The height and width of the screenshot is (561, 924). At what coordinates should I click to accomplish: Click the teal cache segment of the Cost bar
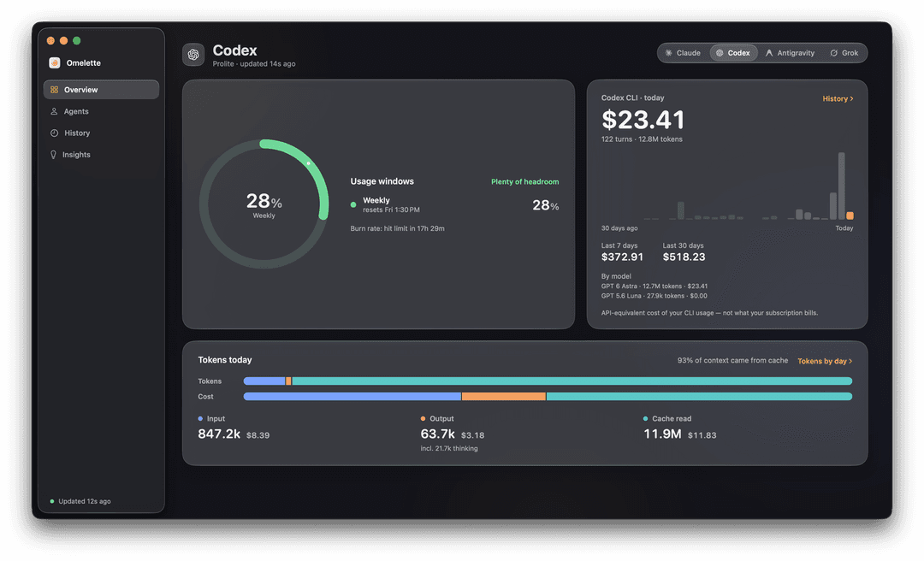pyautogui.click(x=700, y=397)
